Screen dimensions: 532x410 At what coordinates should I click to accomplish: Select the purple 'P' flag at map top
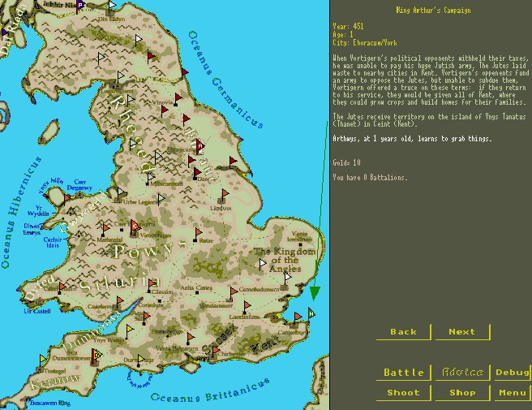click(80, 6)
